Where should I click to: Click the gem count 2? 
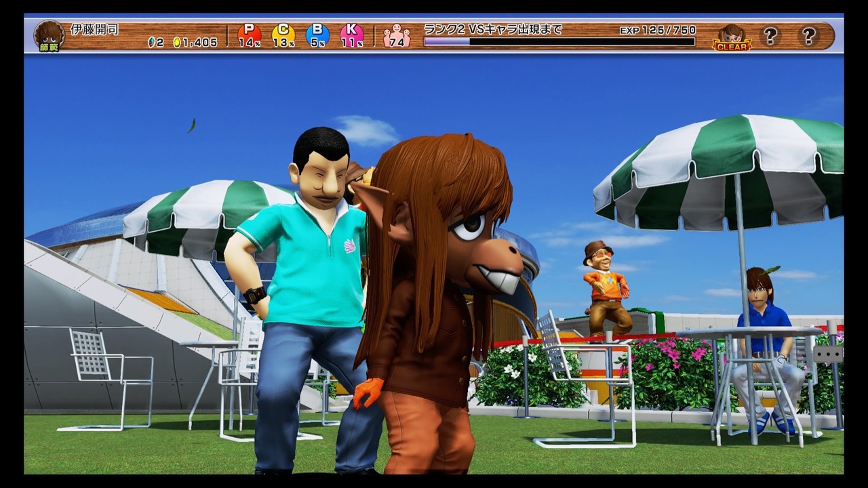point(160,43)
